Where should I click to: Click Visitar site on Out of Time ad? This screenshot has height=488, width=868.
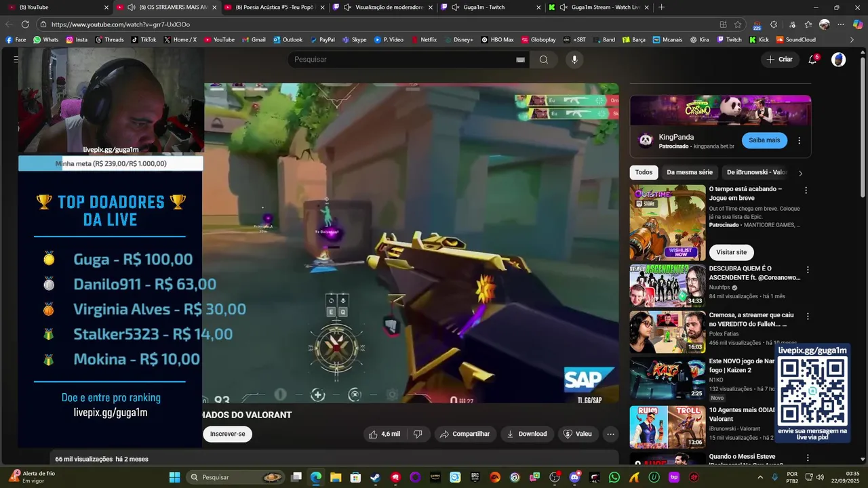click(731, 252)
